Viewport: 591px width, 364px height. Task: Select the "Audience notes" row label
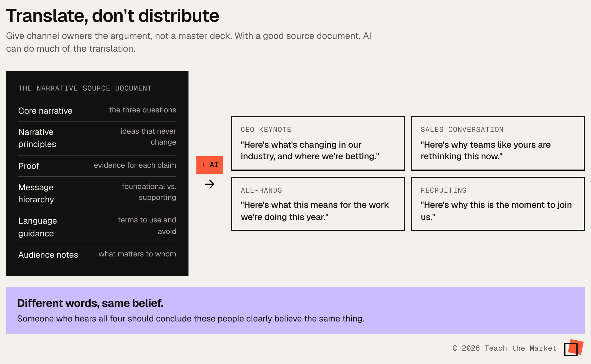48,255
